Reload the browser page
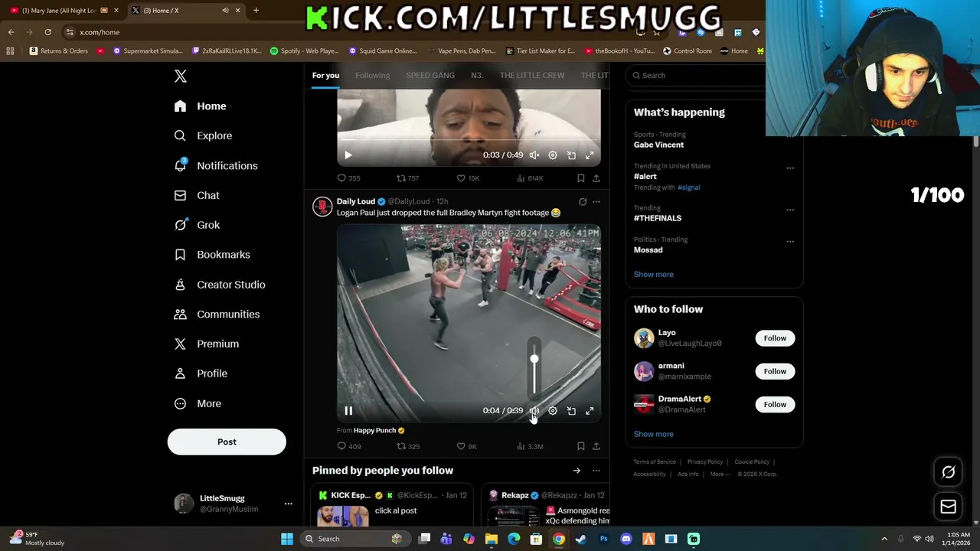 click(47, 32)
